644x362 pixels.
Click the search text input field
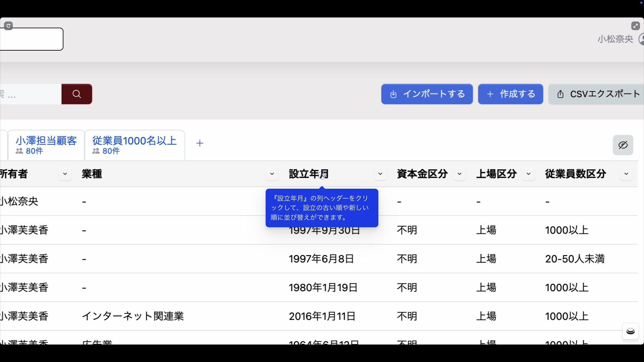(31, 94)
